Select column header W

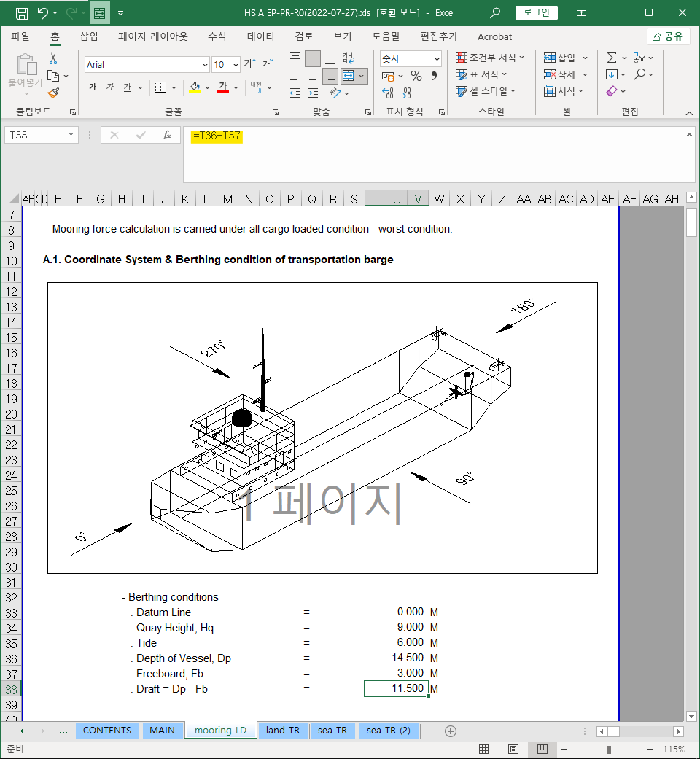(x=439, y=199)
